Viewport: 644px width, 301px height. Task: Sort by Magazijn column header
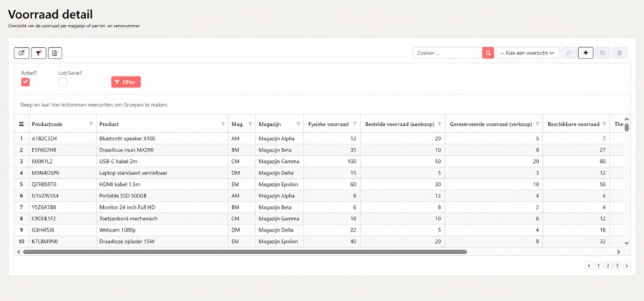click(270, 124)
